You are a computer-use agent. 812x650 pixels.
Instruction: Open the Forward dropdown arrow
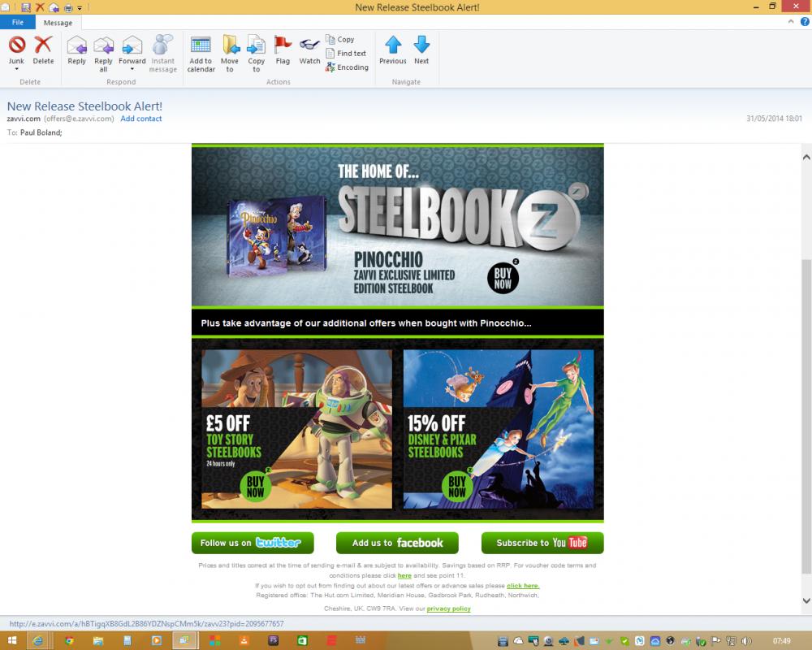132,69
